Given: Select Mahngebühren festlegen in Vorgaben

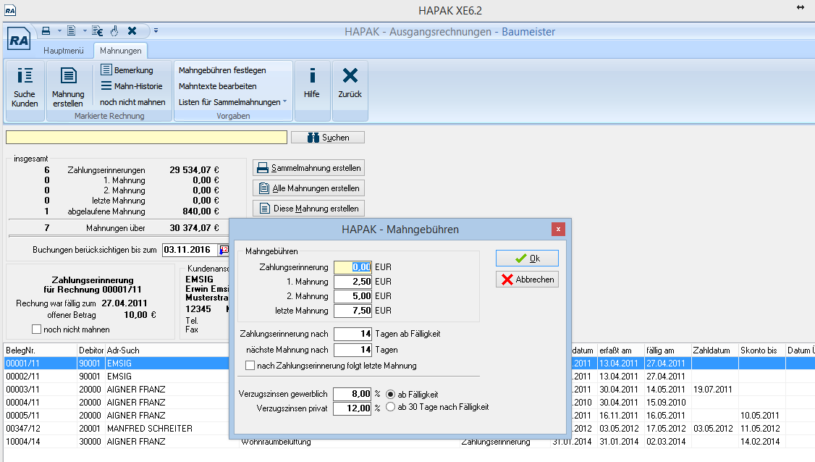Looking at the screenshot, I should (222, 70).
